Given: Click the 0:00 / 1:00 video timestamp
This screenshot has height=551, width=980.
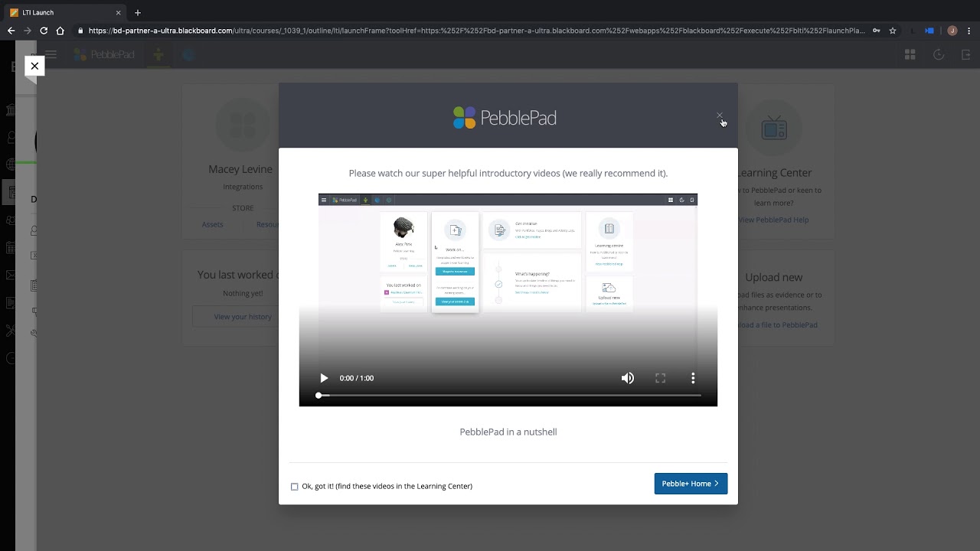Looking at the screenshot, I should (x=357, y=378).
